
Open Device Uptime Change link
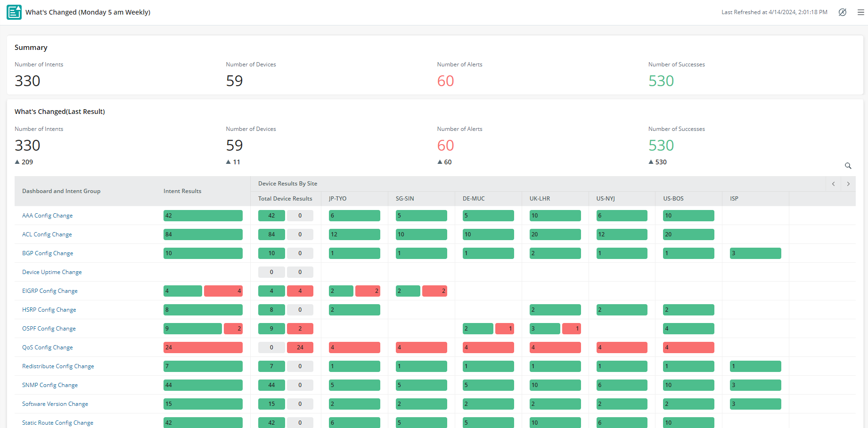[x=52, y=272]
